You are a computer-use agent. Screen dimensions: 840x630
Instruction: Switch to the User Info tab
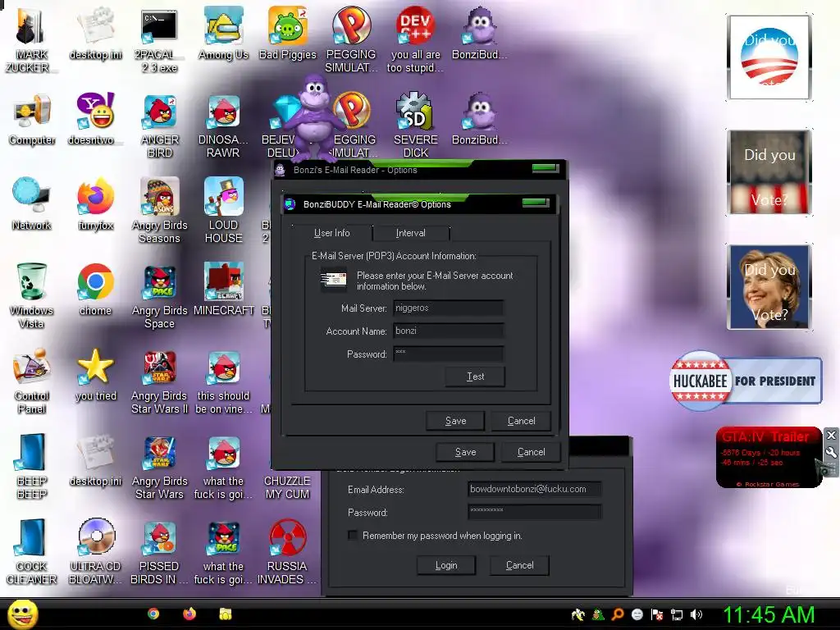(331, 233)
